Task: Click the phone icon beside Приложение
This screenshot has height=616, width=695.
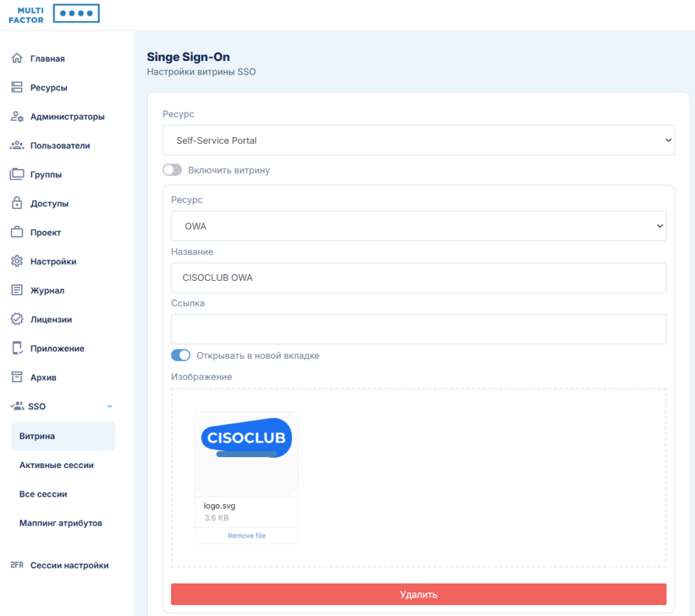Action: (x=17, y=348)
